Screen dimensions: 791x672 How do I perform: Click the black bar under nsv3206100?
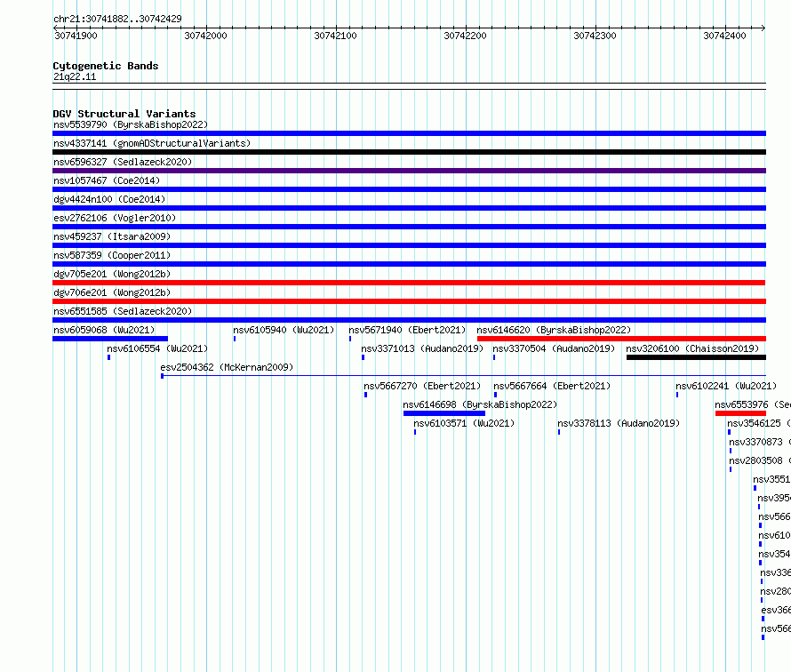(696, 357)
